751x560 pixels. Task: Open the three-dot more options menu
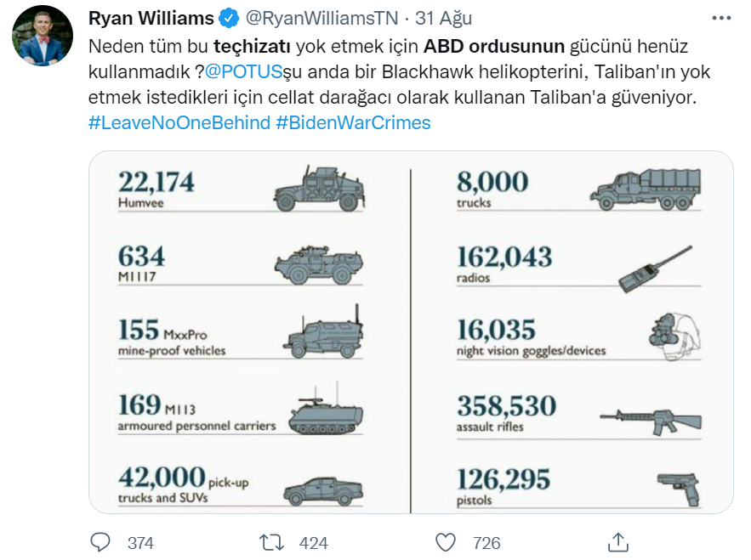click(720, 17)
